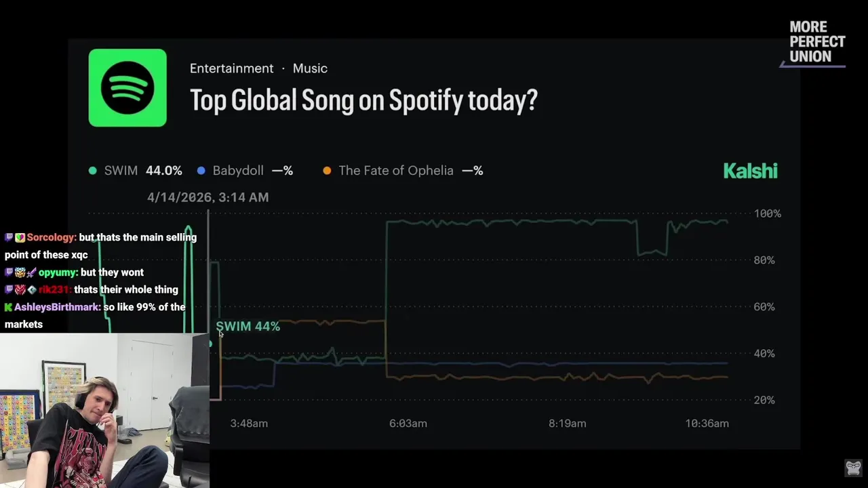This screenshot has height=488, width=868.
Task: Click the green K badge beside AshleysBirthmark
Action: point(8,307)
